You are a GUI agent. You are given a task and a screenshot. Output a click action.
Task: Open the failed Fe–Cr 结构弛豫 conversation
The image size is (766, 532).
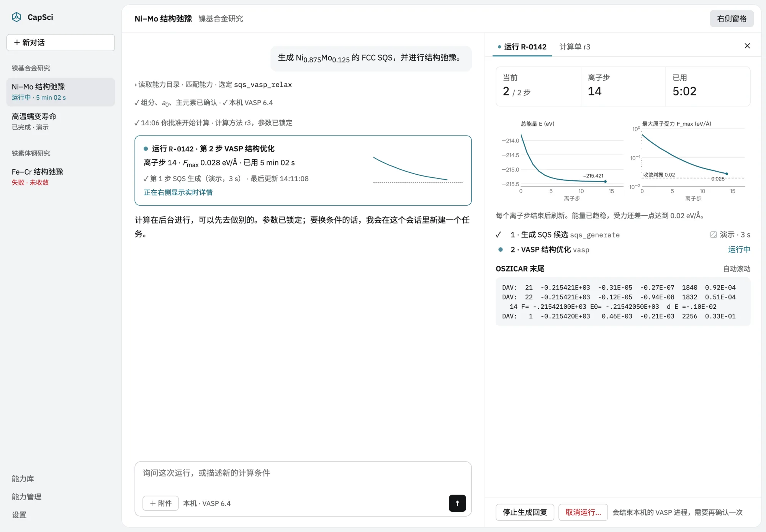61,177
